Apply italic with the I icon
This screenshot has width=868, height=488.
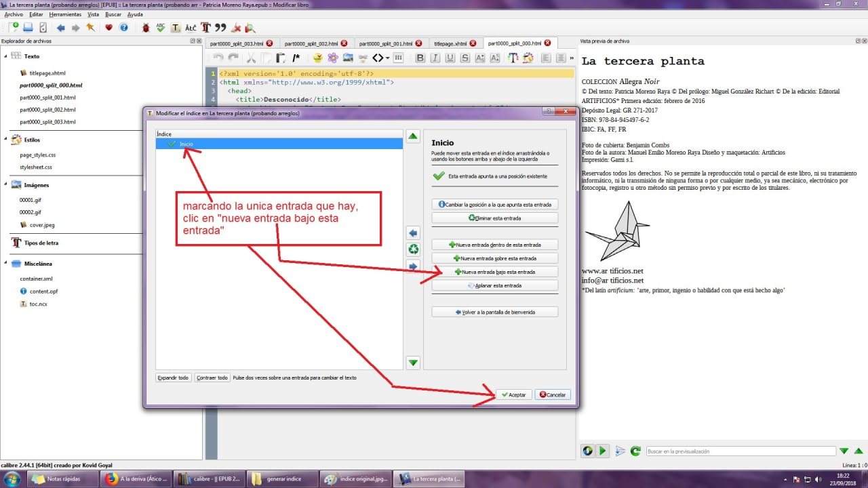(435, 58)
